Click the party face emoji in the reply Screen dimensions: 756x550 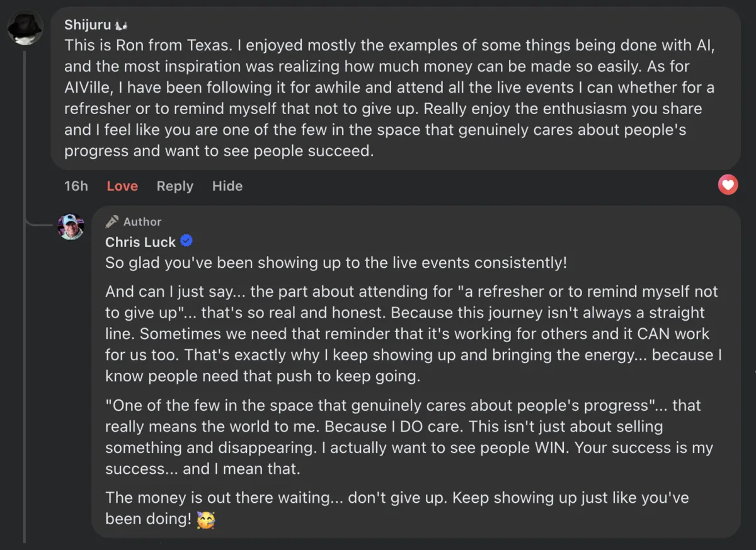[205, 520]
